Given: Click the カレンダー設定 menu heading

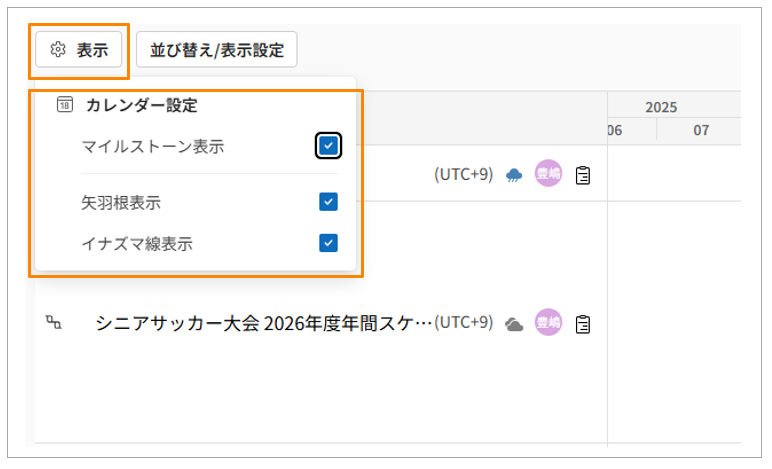Looking at the screenshot, I should (141, 104).
